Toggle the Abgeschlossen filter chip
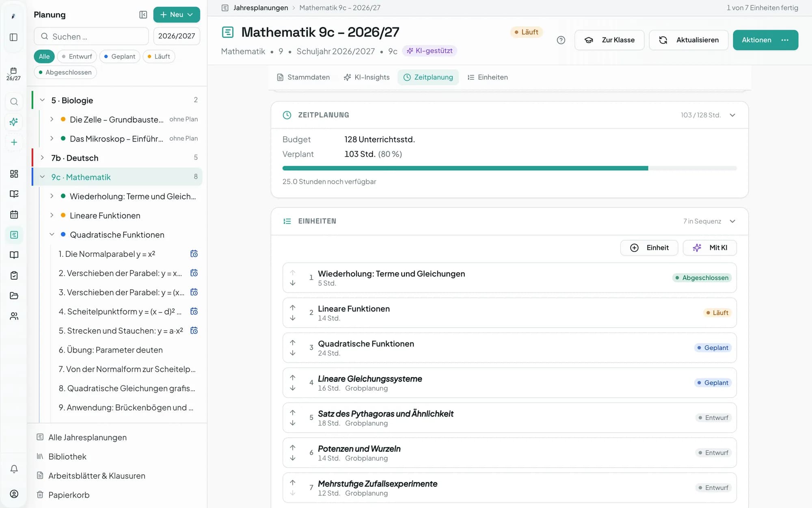 coord(65,72)
